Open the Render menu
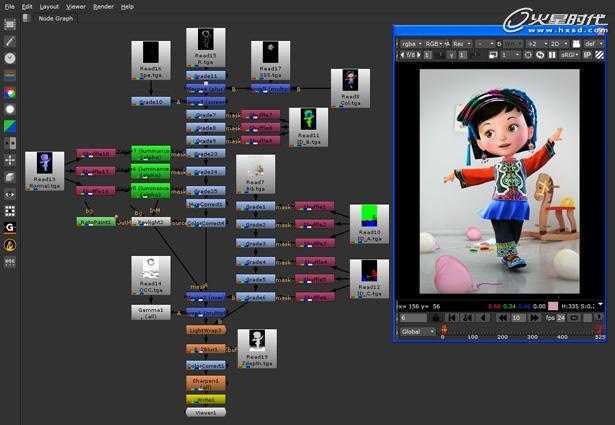 tap(103, 7)
